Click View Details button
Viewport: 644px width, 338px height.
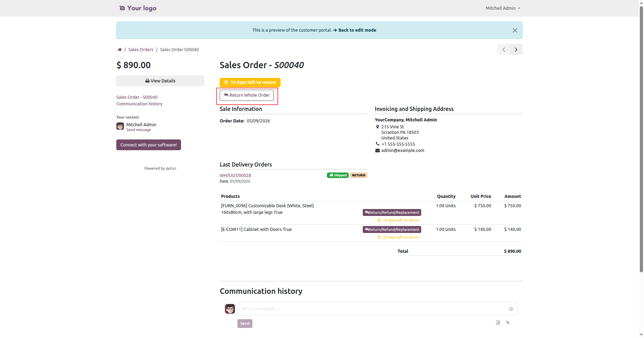click(x=160, y=81)
